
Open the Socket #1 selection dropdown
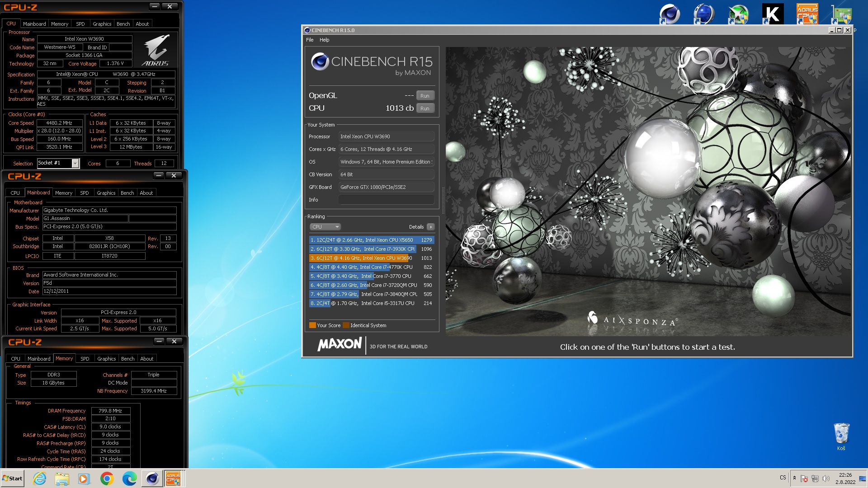(58, 163)
